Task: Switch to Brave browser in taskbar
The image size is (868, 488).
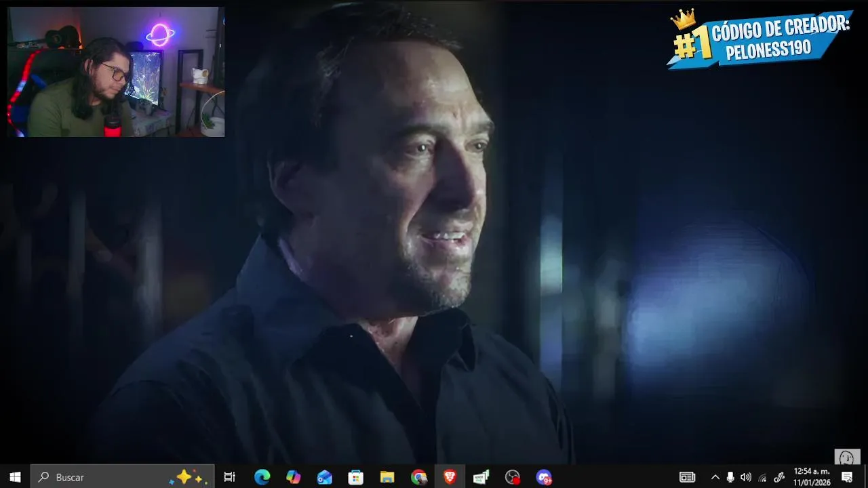Action: pyautogui.click(x=450, y=477)
